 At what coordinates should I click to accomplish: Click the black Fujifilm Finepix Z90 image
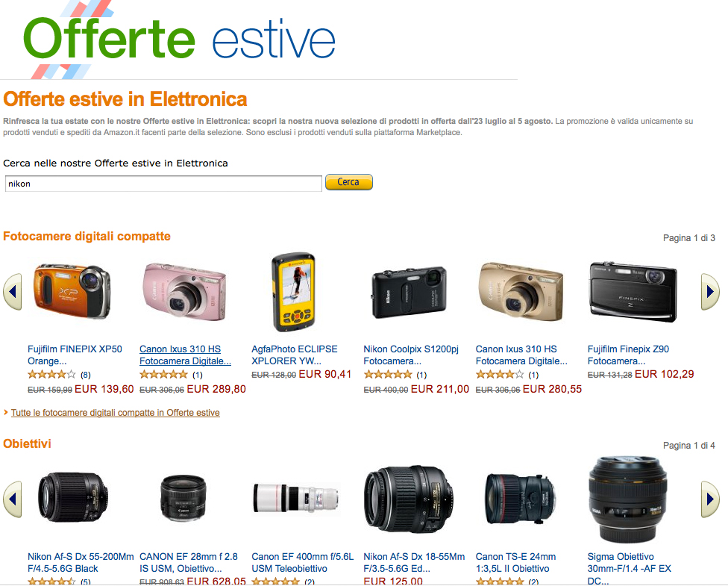(633, 291)
